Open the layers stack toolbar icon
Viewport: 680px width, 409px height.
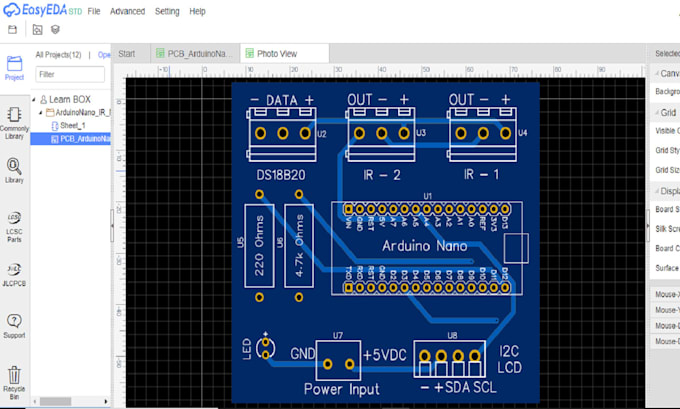(55, 29)
